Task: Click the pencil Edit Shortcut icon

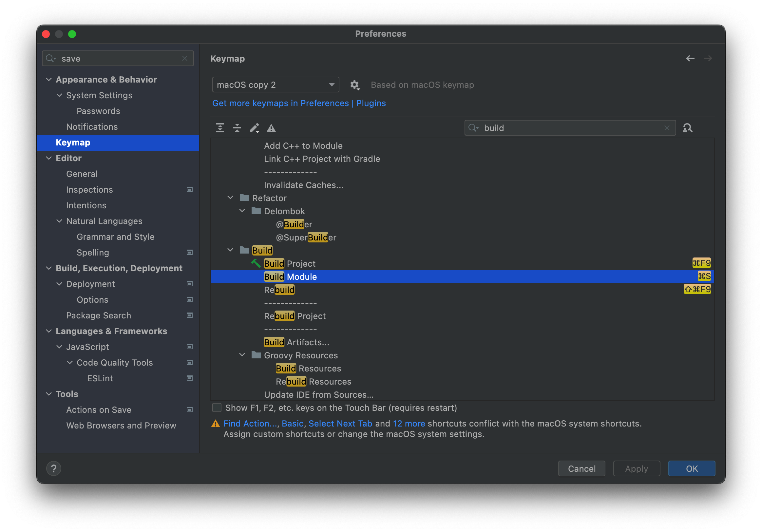Action: pyautogui.click(x=254, y=128)
